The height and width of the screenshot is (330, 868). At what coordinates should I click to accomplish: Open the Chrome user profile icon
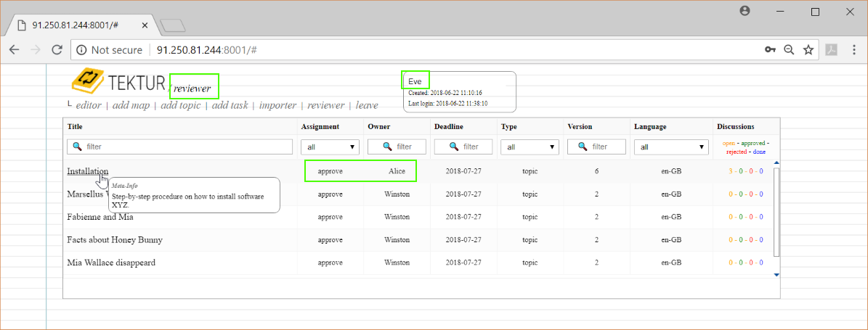pos(745,12)
